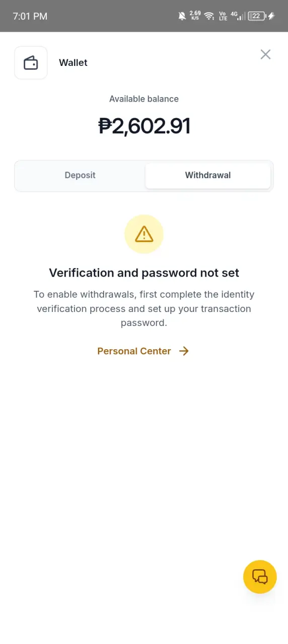Tap the muted notification bell in status bar

[182, 16]
